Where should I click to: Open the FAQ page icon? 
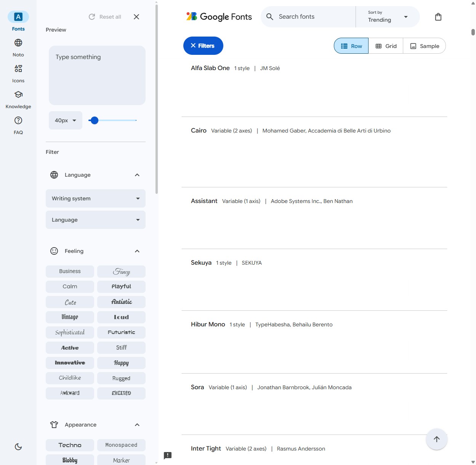[18, 120]
